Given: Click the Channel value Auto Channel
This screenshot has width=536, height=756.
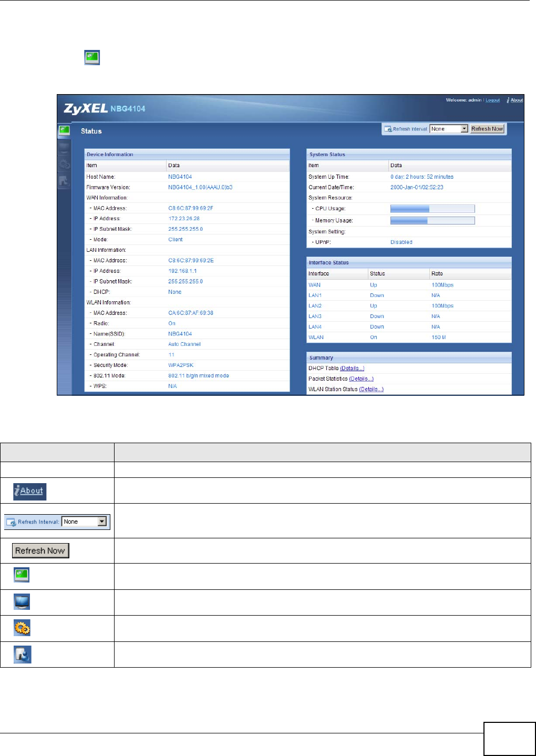Looking at the screenshot, I should 184,344.
